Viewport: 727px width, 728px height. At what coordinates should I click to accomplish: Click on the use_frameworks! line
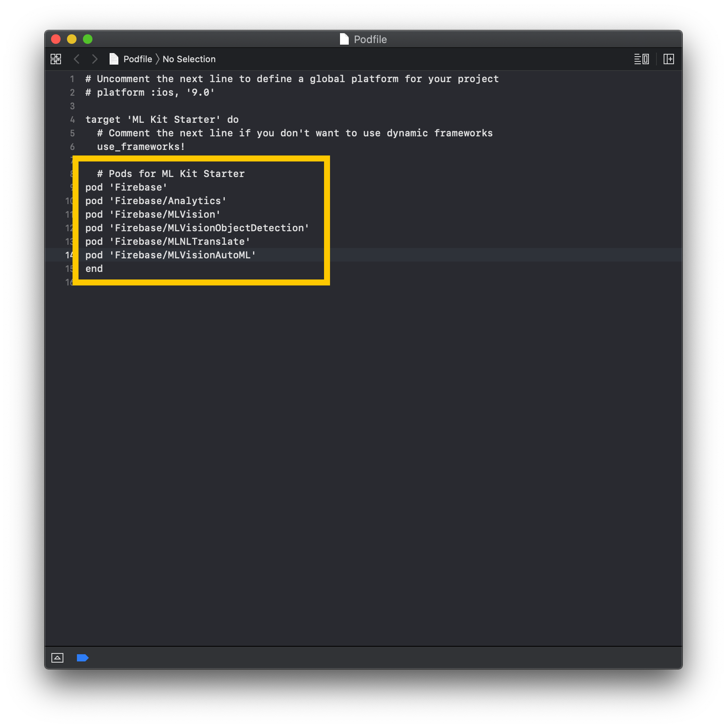pos(141,147)
